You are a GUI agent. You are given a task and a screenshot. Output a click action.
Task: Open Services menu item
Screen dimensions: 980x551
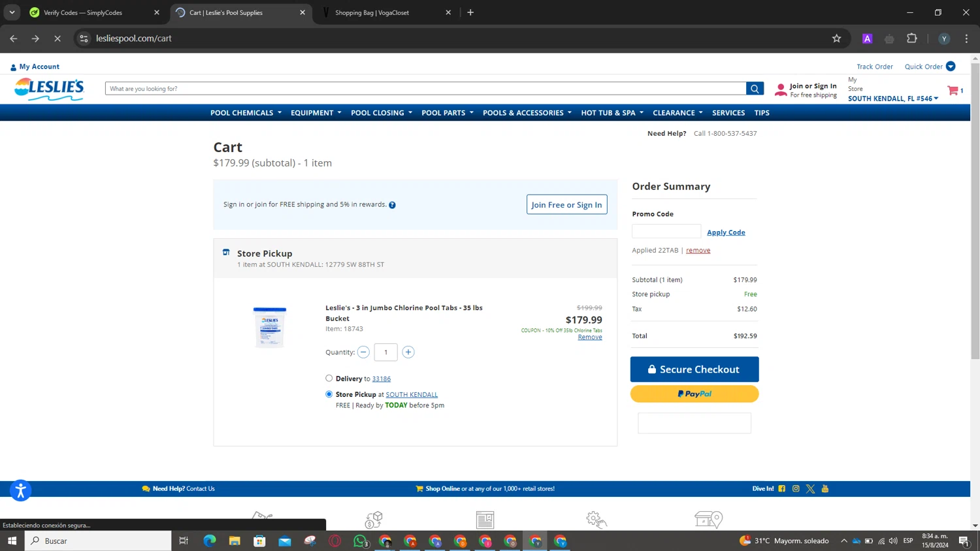click(728, 113)
